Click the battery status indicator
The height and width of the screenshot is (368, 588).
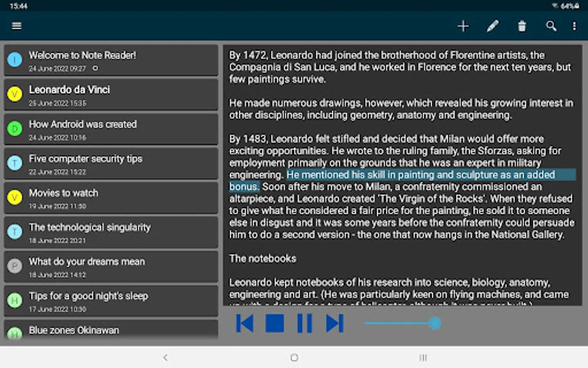pos(570,6)
